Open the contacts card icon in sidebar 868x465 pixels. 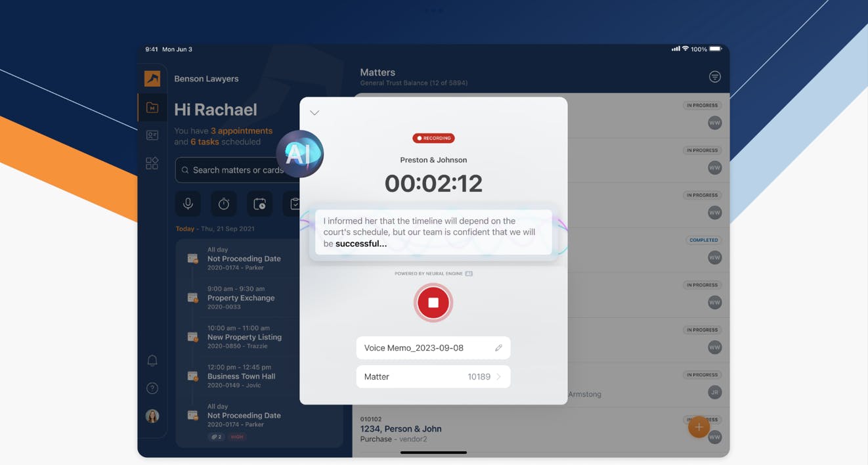(152, 135)
